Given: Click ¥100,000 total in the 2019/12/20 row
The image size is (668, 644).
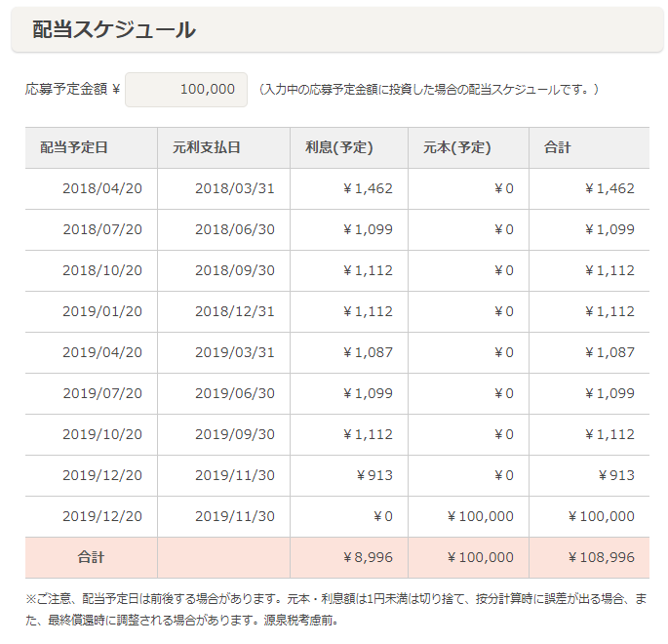Looking at the screenshot, I should pyautogui.click(x=601, y=516).
